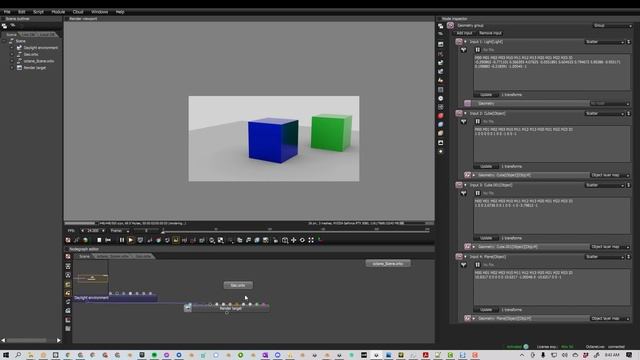Click the small white star icon in inspector sidebar
Image resolution: width=640 pixels, height=360 pixels.
click(441, 151)
